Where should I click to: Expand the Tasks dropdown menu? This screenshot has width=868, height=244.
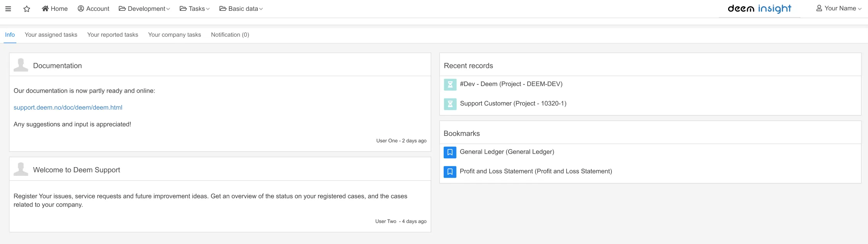[195, 9]
